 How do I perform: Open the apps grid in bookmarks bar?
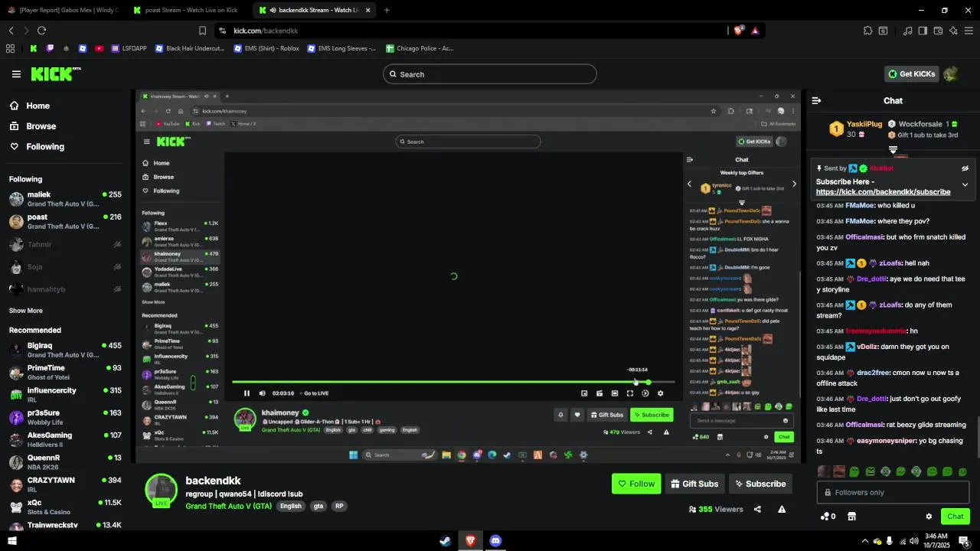point(10,48)
